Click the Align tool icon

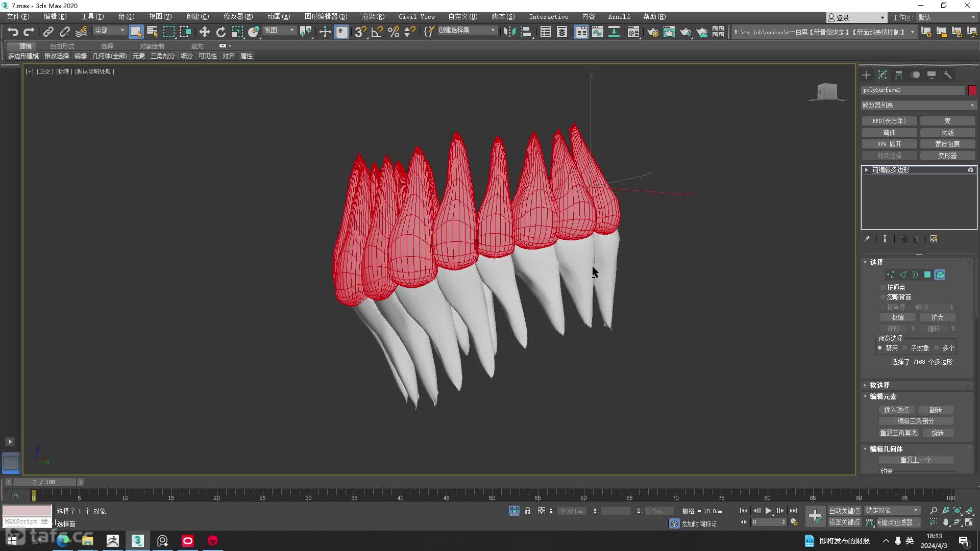point(526,32)
